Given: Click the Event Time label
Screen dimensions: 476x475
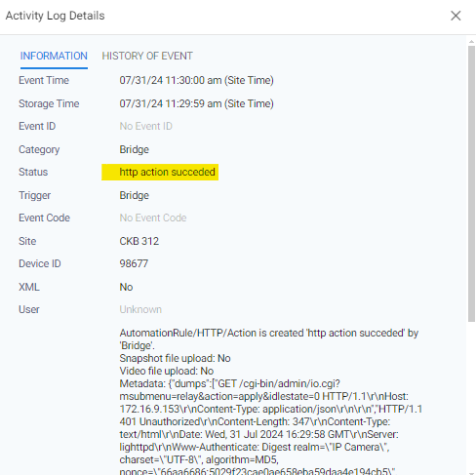Looking at the screenshot, I should 44,80.
